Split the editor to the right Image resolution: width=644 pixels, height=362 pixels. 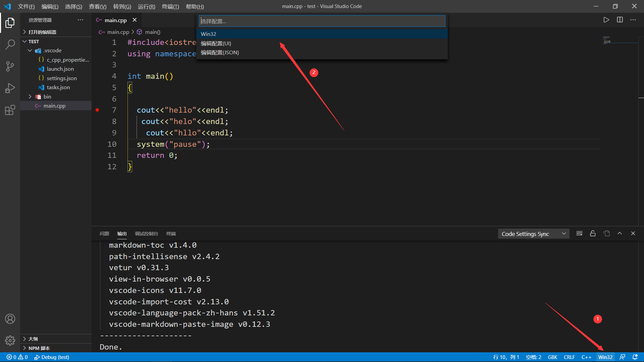coord(620,20)
